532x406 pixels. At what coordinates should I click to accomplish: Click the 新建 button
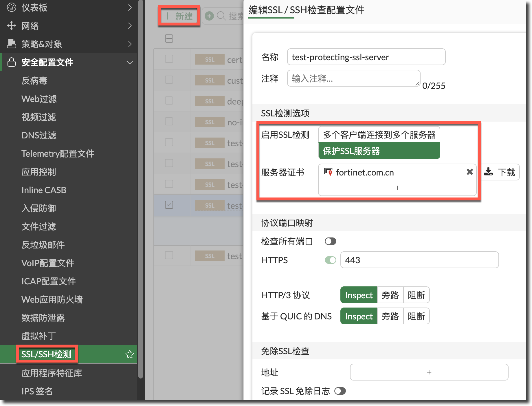[179, 16]
